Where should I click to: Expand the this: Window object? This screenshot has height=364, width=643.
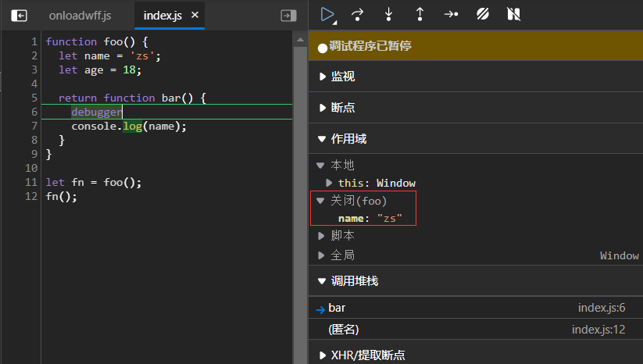[328, 183]
